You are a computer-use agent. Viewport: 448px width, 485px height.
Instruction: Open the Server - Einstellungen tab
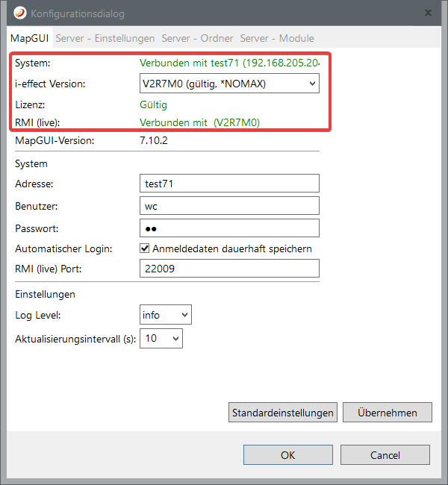coord(105,38)
